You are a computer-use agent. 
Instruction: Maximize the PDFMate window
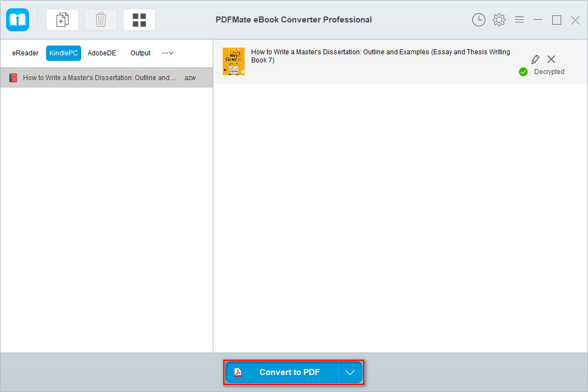557,20
